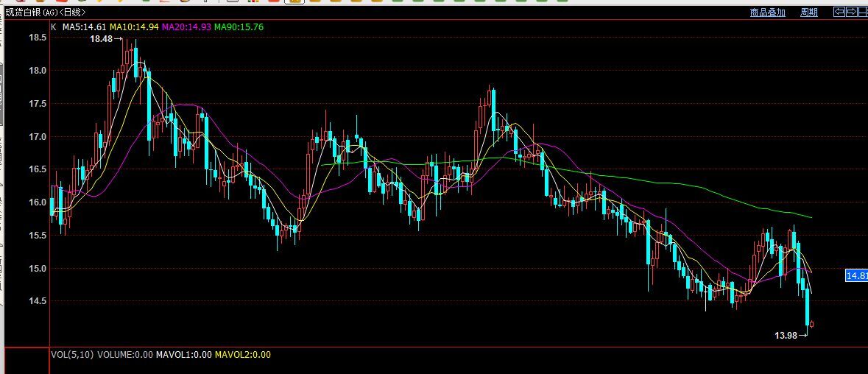Select the MAVOL1:0.00 label
The height and width of the screenshot is (374, 868).
click(x=184, y=355)
